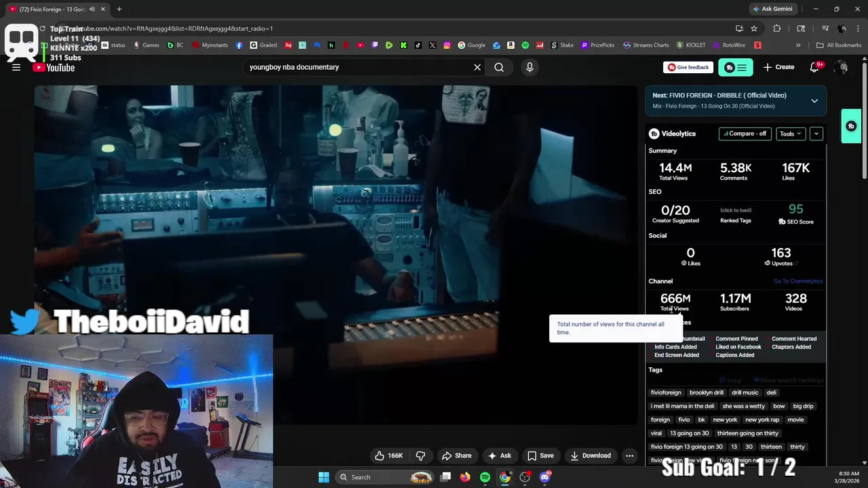This screenshot has width=868, height=488.
Task: Click the new york rap tag
Action: [x=762, y=420]
